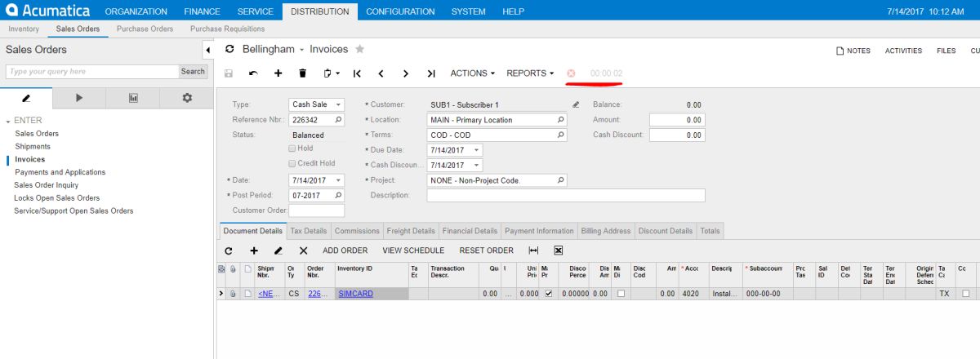Image resolution: width=980 pixels, height=359 pixels.
Task: Click the VIEW SCHEDULE button
Action: pyautogui.click(x=413, y=250)
